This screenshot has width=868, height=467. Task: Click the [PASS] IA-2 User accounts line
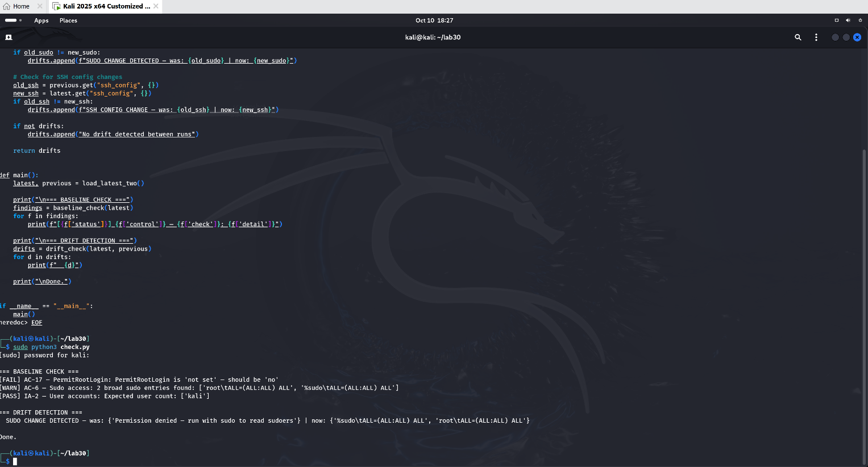pyautogui.click(x=105, y=397)
